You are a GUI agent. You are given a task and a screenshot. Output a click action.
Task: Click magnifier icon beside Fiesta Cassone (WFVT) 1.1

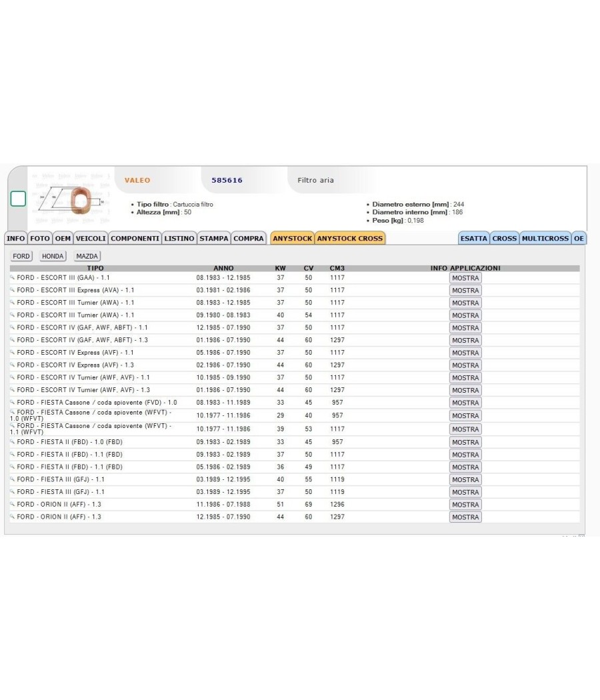(x=13, y=425)
